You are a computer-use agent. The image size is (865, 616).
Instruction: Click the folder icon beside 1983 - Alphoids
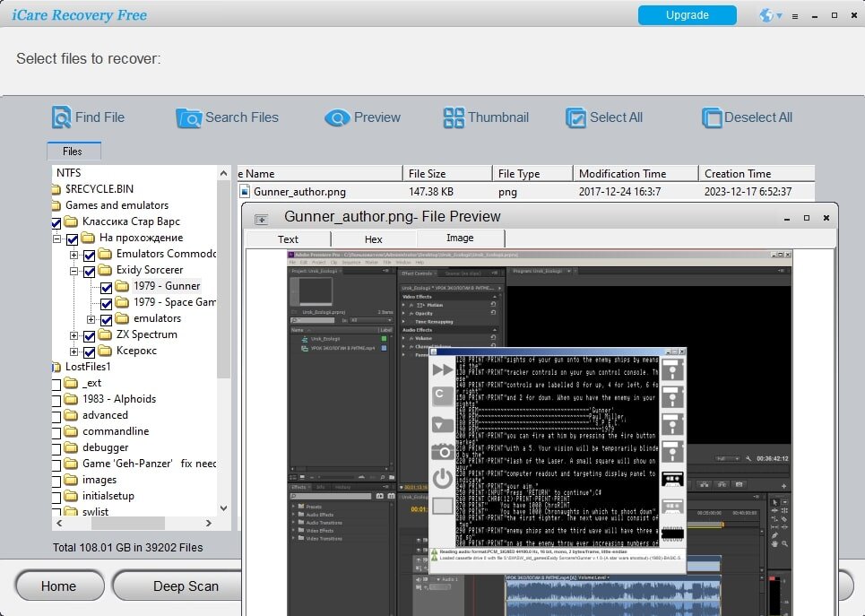point(71,398)
